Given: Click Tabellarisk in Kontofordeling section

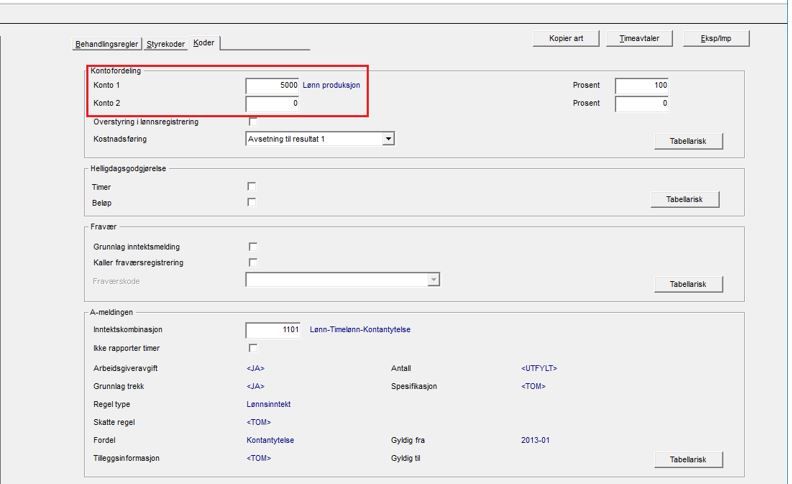Looking at the screenshot, I should pyautogui.click(x=688, y=141).
